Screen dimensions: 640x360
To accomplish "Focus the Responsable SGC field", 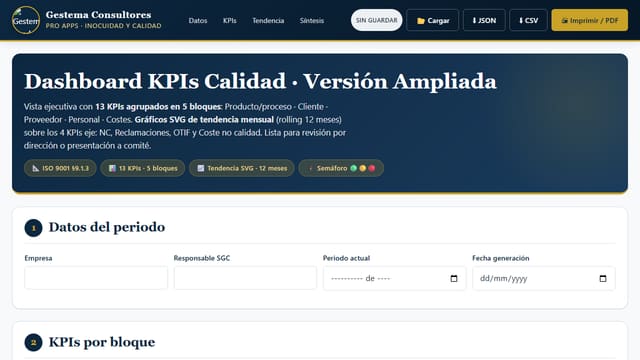I will (245, 278).
